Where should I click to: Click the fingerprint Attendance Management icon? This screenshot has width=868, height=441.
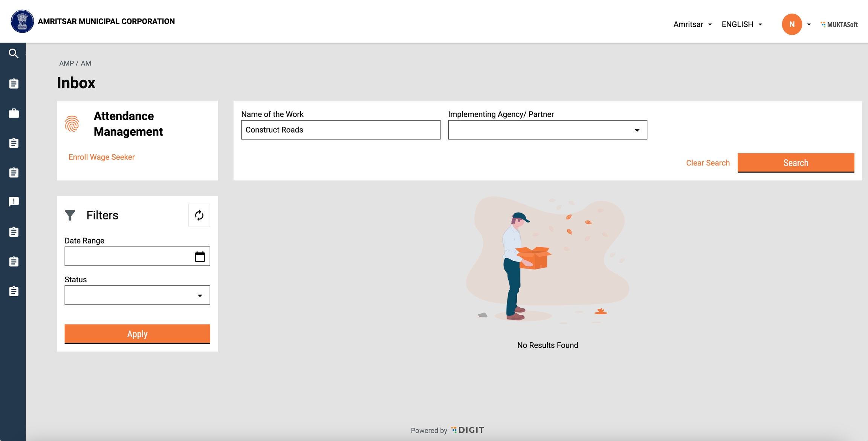(x=72, y=124)
